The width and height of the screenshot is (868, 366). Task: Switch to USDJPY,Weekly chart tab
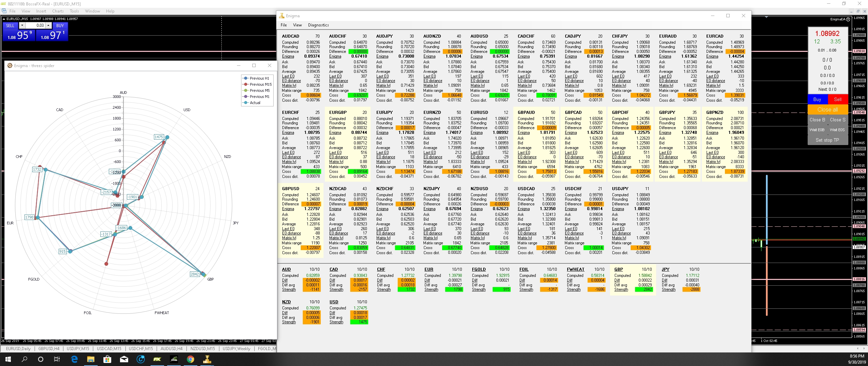point(236,348)
